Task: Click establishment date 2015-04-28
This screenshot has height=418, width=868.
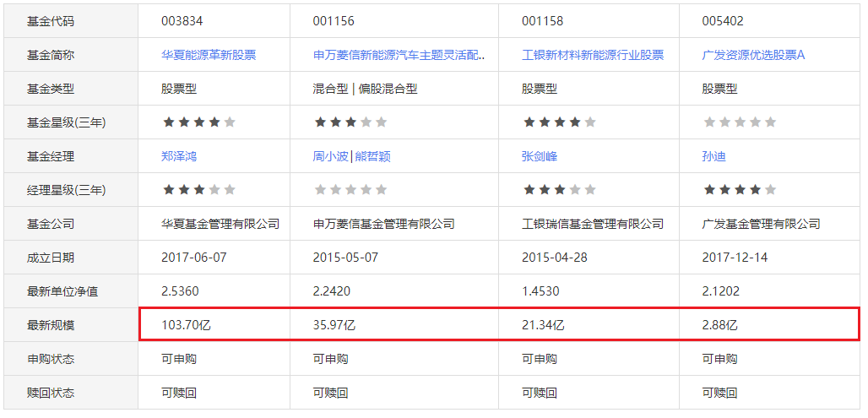Action: 555,258
